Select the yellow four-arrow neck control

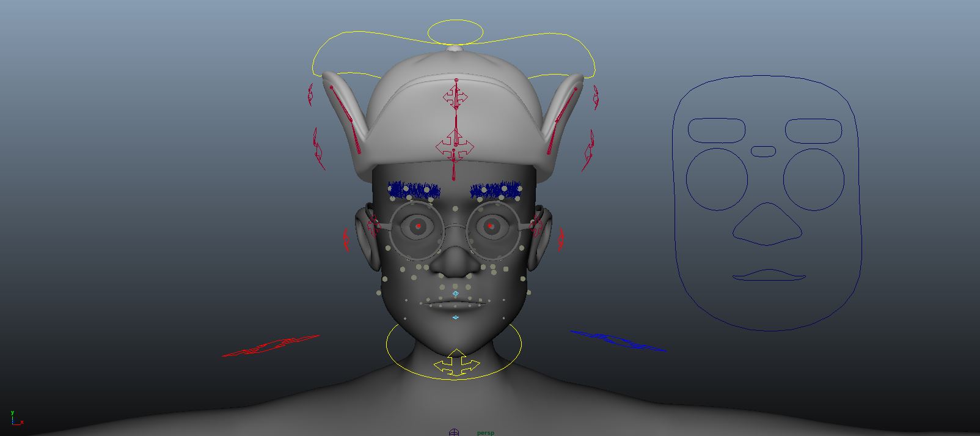click(456, 364)
